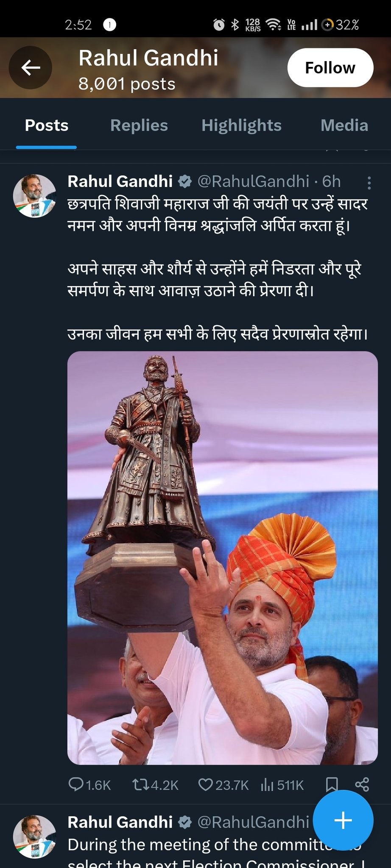
Task: Open Rahul Gandhi avatar on first post
Action: point(35,195)
